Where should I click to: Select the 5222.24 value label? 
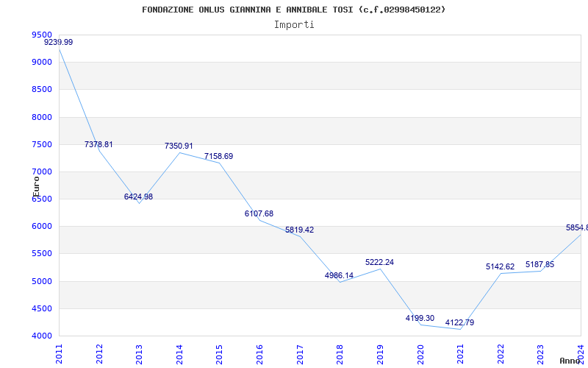pyautogui.click(x=379, y=262)
